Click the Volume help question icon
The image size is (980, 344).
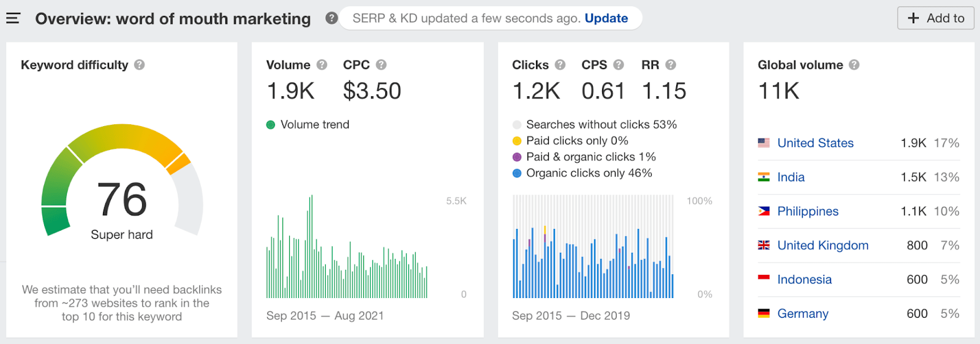[x=322, y=65]
